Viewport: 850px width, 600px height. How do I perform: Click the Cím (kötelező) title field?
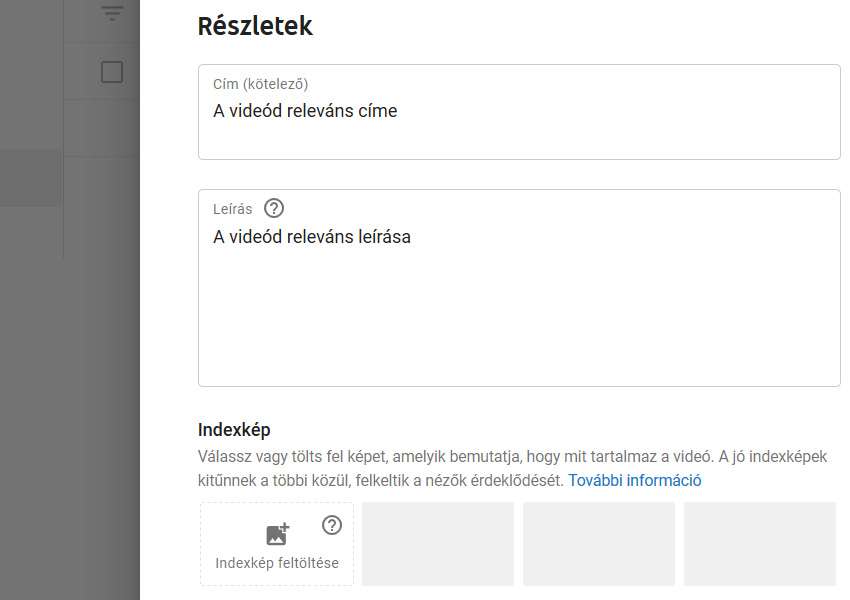pos(519,112)
